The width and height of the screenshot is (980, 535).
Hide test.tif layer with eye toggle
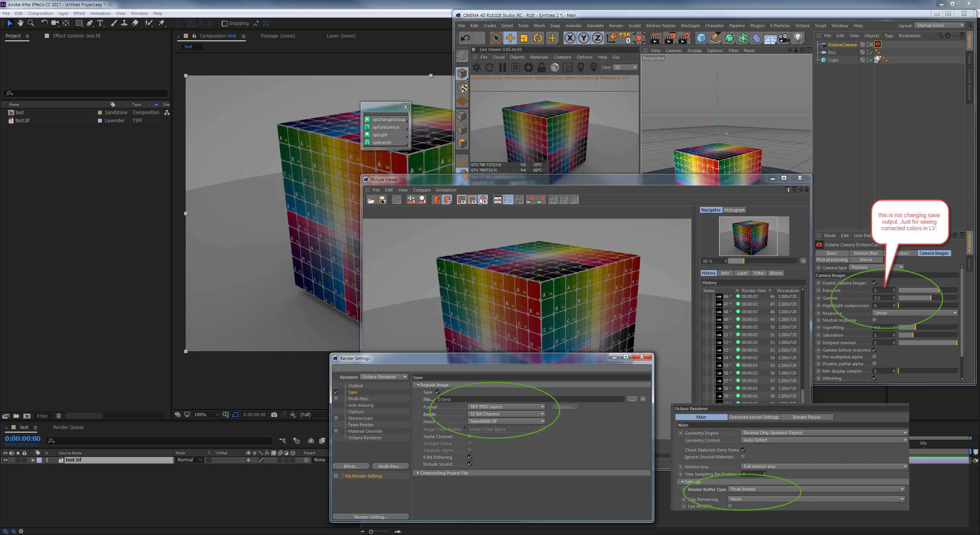[5, 460]
